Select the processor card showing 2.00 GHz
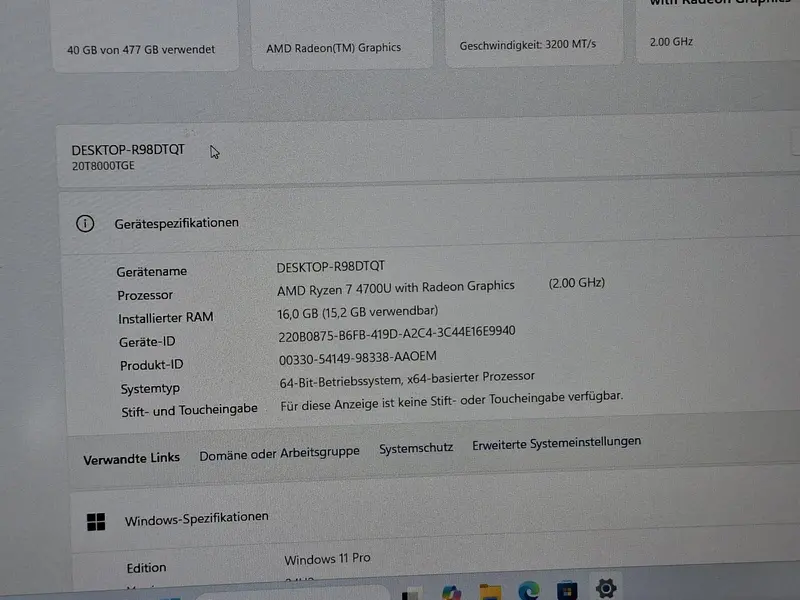800x600 pixels. point(717,30)
